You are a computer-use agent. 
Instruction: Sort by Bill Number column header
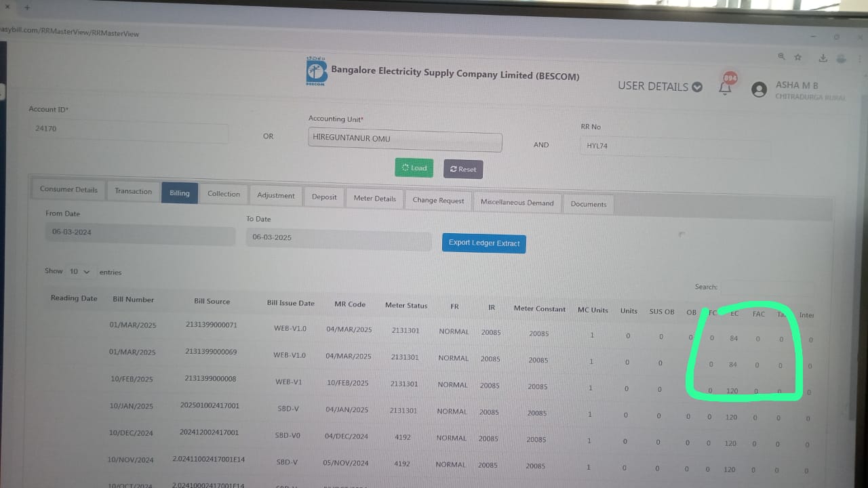(134, 300)
